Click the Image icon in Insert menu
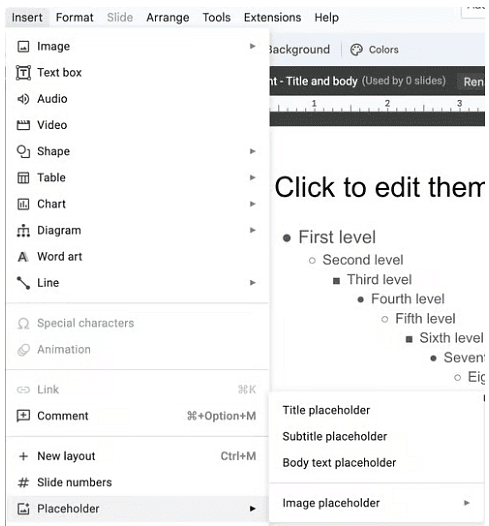 [x=23, y=46]
